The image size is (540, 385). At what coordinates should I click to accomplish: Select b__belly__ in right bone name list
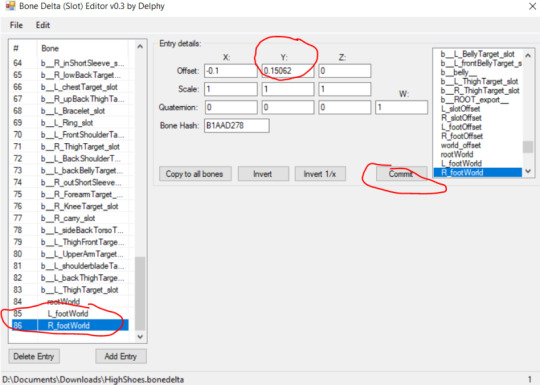(478, 72)
